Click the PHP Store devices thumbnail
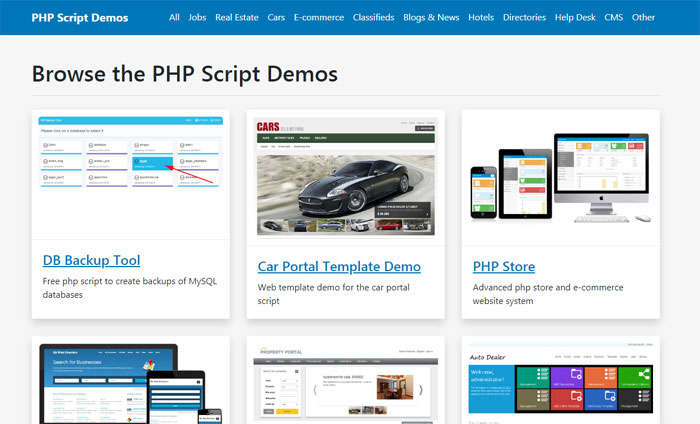 coord(561,177)
